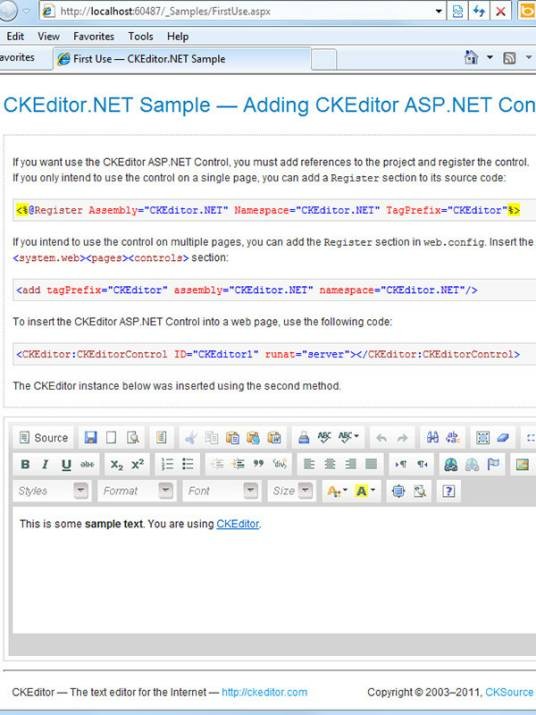Toggle Underline formatting button
Screen dimensions: 536x715
pyautogui.click(x=66, y=464)
